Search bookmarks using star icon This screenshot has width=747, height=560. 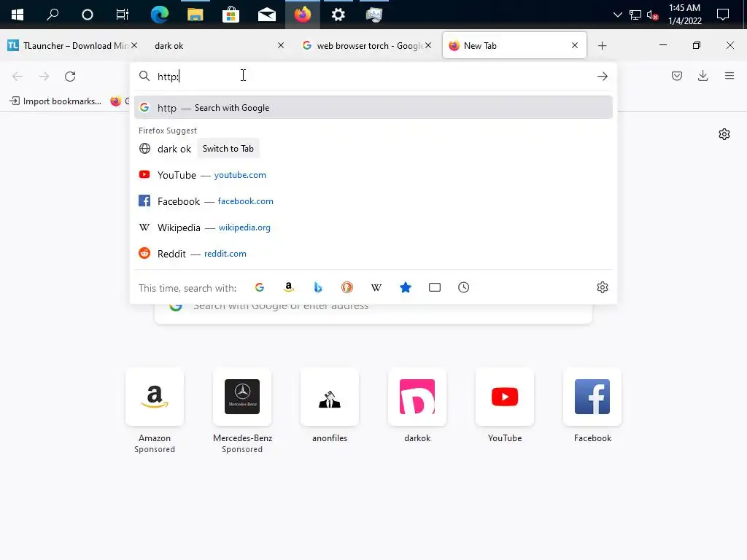(x=406, y=287)
